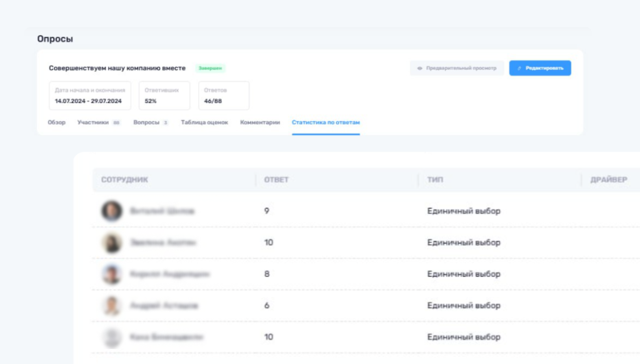640x364 pixels.
Task: Click the Драйвер column header
Action: 608,180
